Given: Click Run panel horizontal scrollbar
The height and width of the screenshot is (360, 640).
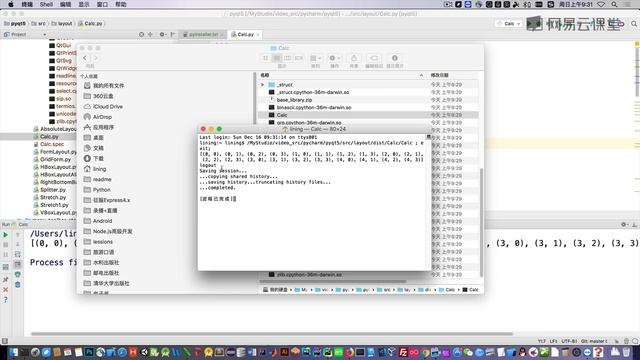Looking at the screenshot, I should click(272, 334).
